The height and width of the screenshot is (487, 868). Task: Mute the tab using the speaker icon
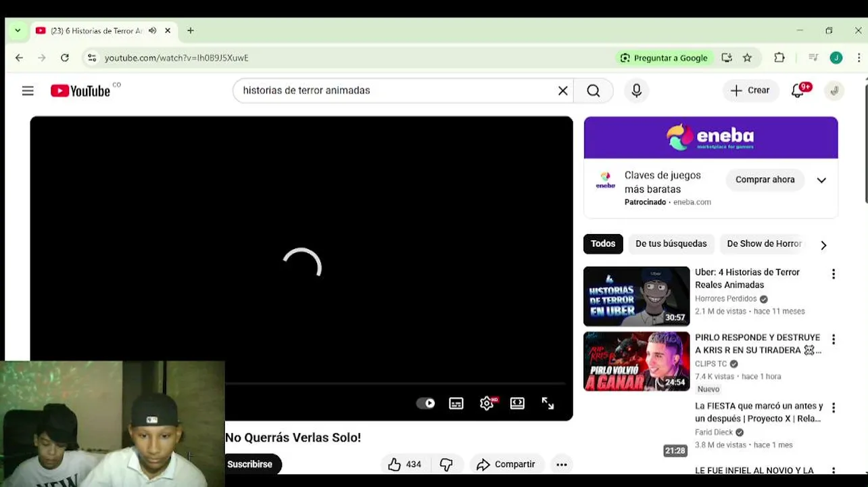pyautogui.click(x=152, y=30)
